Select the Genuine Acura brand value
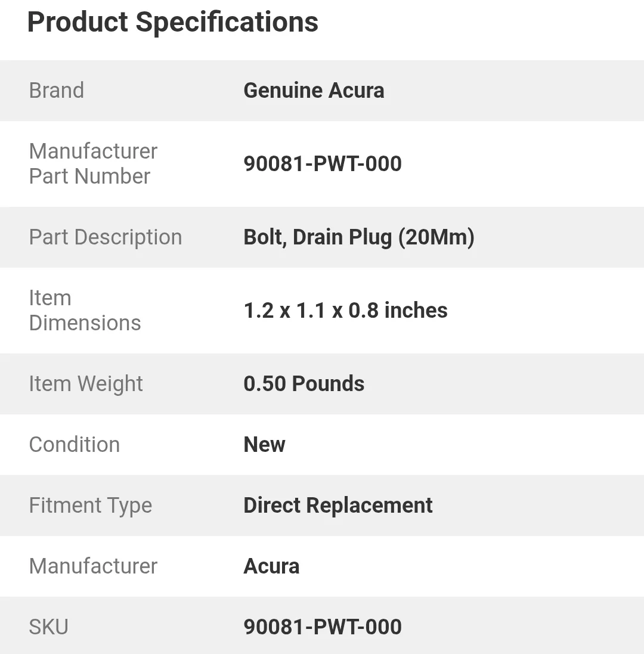The width and height of the screenshot is (644, 654). [314, 91]
